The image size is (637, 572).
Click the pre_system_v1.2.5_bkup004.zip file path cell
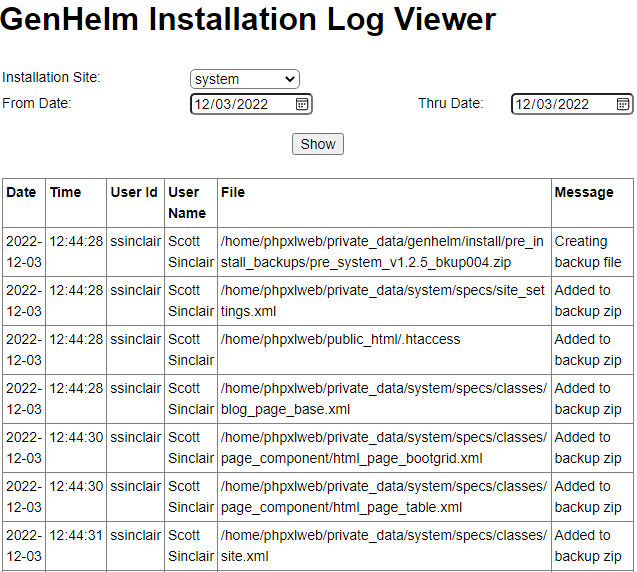[383, 252]
